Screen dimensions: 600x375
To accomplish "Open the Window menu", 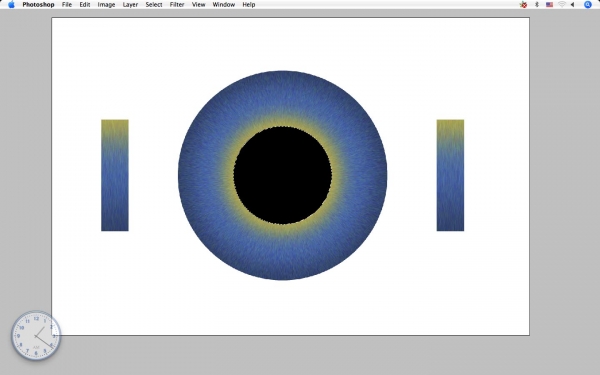I will click(x=224, y=5).
